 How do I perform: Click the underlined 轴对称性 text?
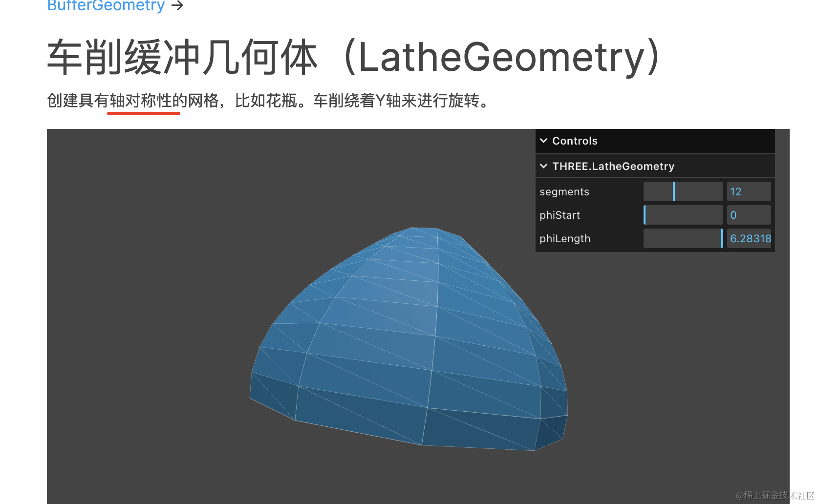(x=141, y=101)
